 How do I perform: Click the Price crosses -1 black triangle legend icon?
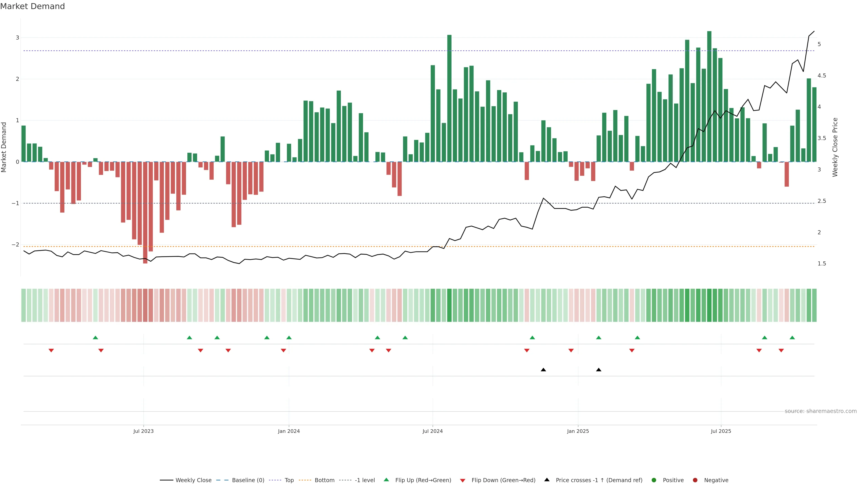(547, 480)
